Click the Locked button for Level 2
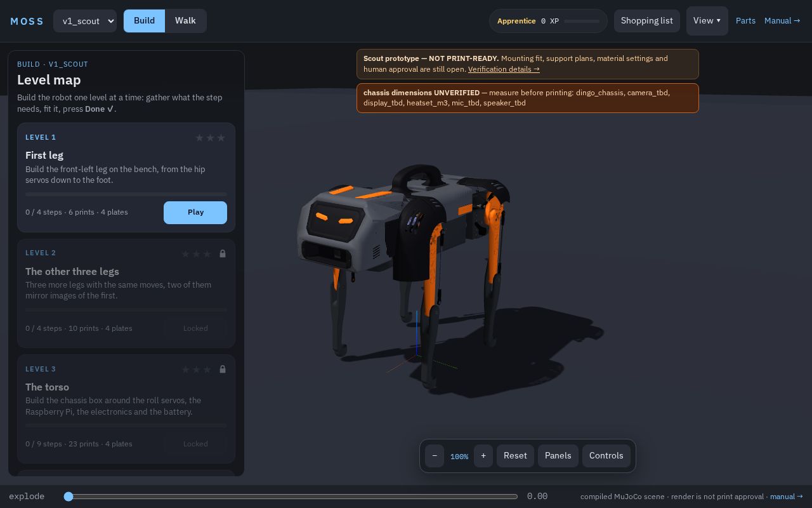Viewport: 812px width, 508px height. point(195,328)
